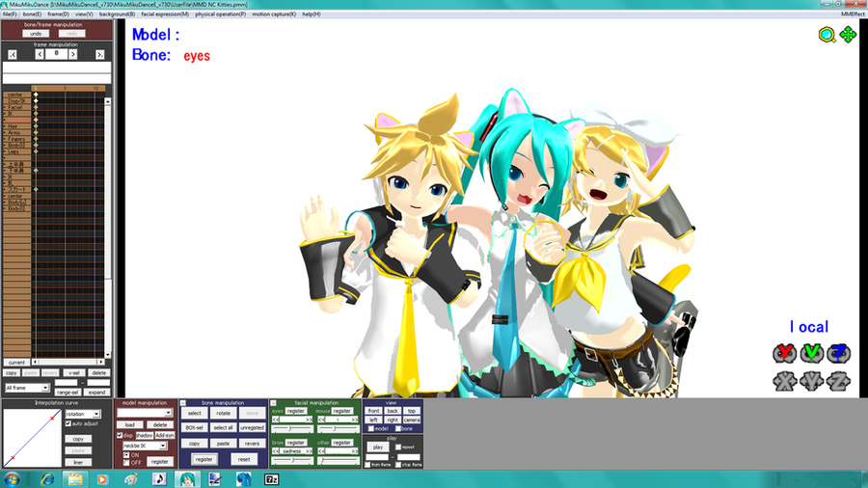Open the bone(E) menu

[x=32, y=14]
